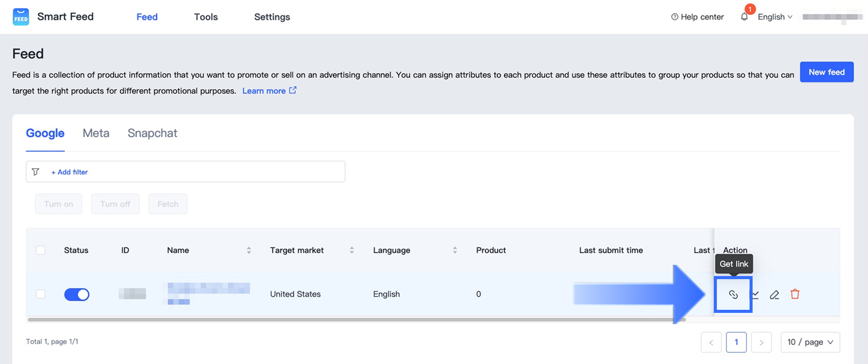This screenshot has width=868, height=364.
Task: Click the Get link chain icon
Action: pos(733,294)
